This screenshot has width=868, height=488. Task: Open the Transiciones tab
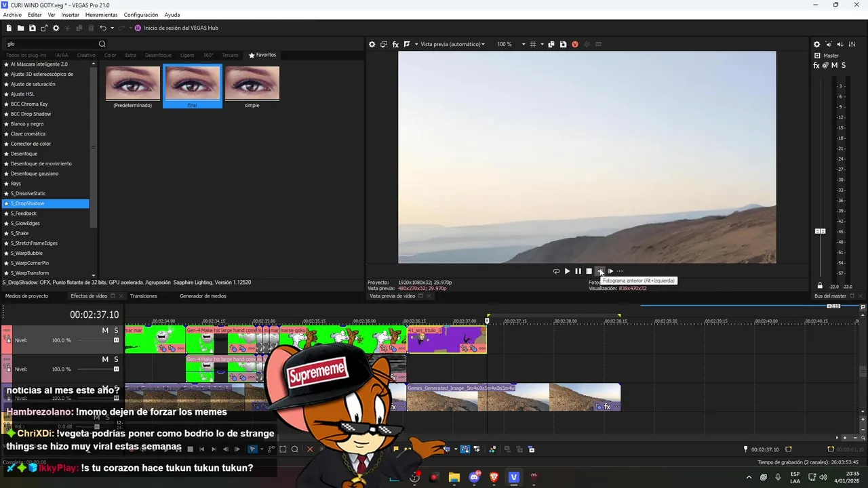144,296
